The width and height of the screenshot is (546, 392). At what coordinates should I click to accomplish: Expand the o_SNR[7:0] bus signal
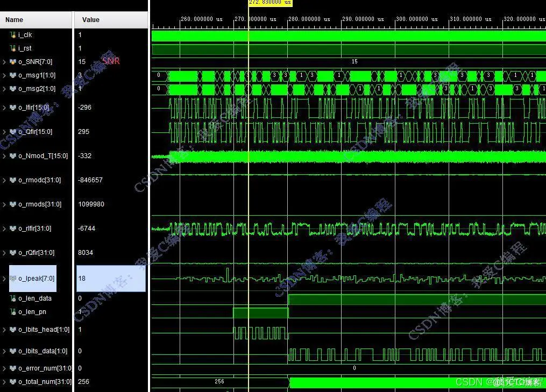tap(4, 62)
